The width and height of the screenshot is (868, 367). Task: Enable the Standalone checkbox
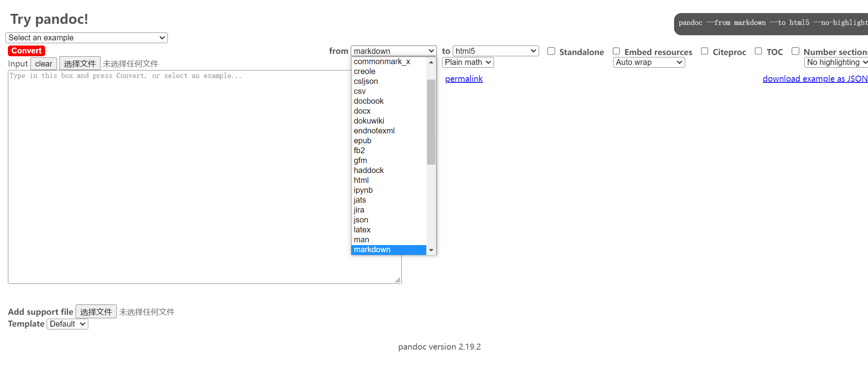click(x=551, y=51)
